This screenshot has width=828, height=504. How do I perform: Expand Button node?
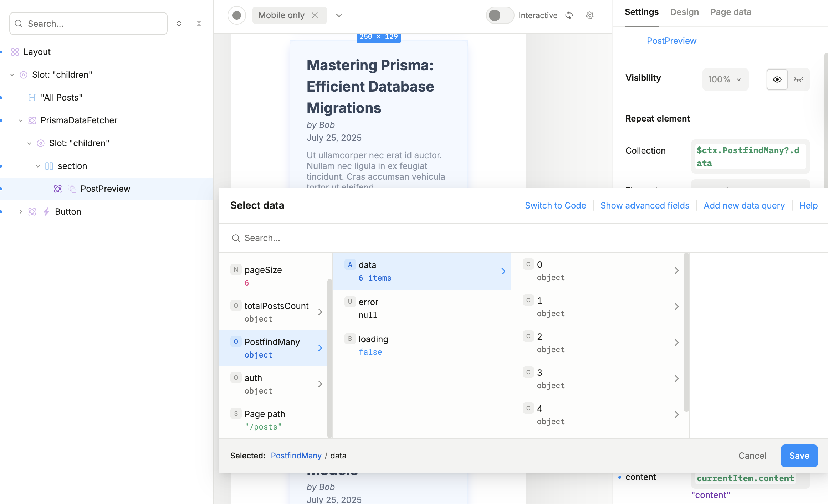point(21,212)
